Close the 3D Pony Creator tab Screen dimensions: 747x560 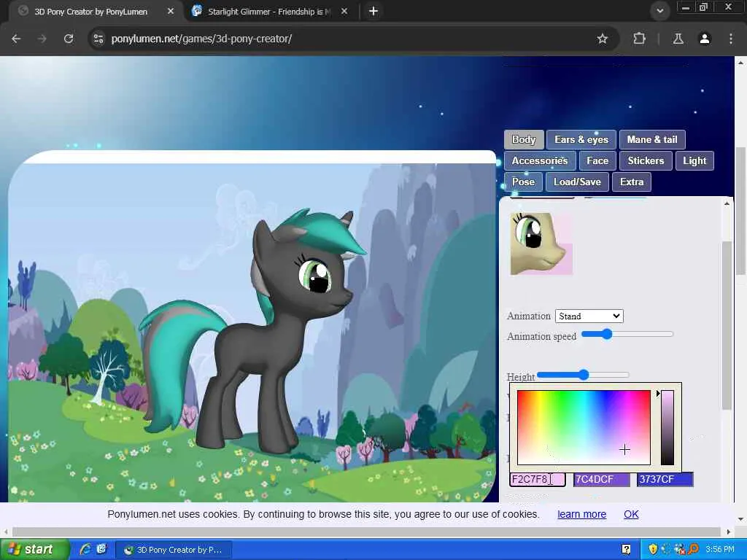point(171,11)
